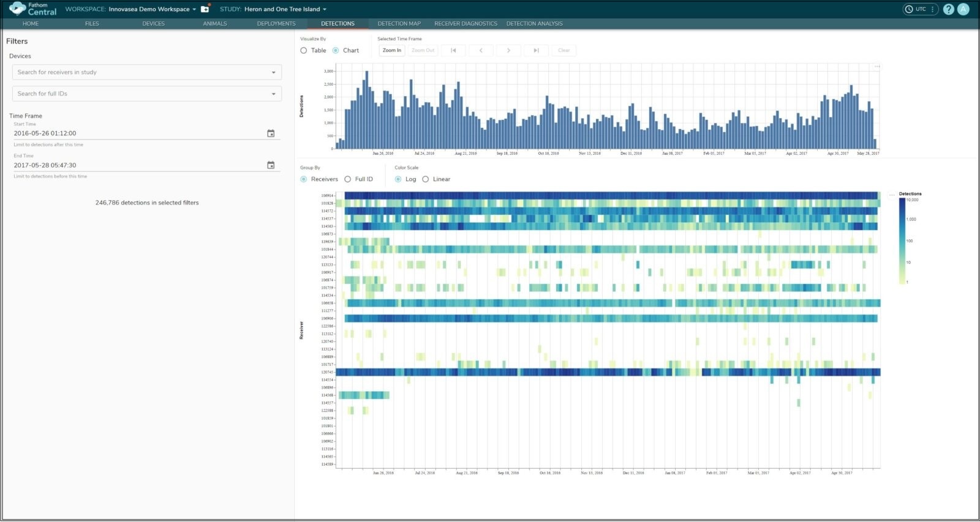980x522 pixels.
Task: Open the UTC timezone selector
Action: click(x=920, y=9)
